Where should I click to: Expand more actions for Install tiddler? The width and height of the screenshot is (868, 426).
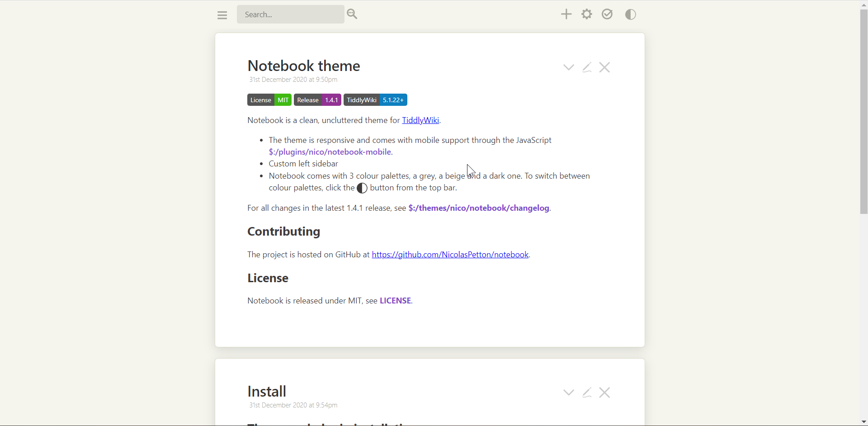pos(569,393)
